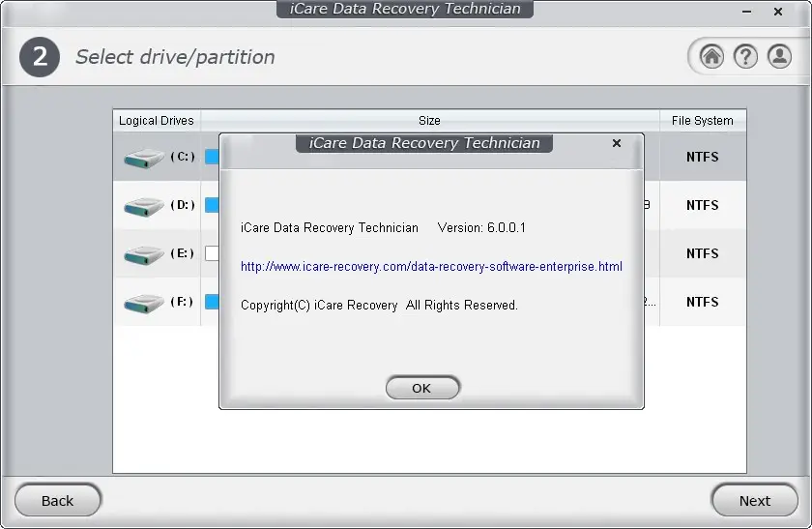Viewport: 812px width, 529px height.
Task: Close the About dialog with X
Action: pyautogui.click(x=617, y=143)
